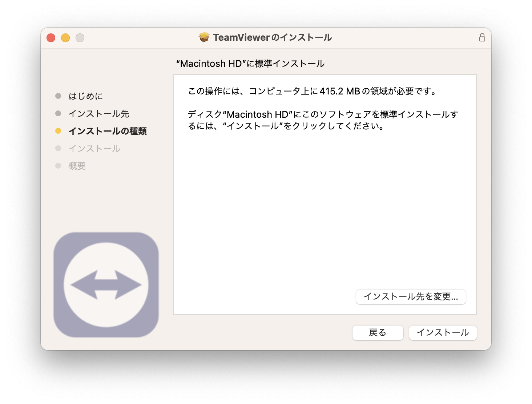Click the “Macintosh HD”に標準インストール heading
This screenshot has height=404, width=532.
click(x=250, y=64)
